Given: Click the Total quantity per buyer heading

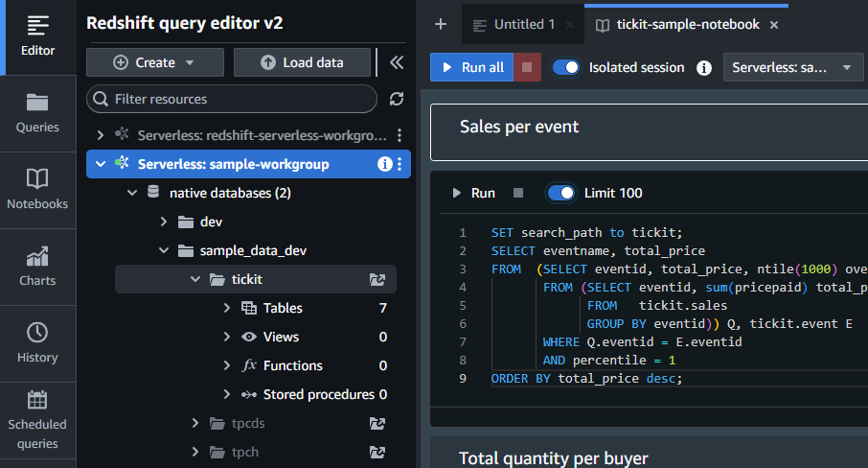Looking at the screenshot, I should tap(553, 458).
